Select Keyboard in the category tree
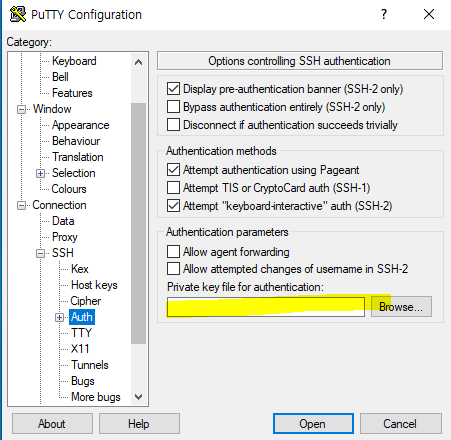This screenshot has width=451, height=440. [74, 61]
